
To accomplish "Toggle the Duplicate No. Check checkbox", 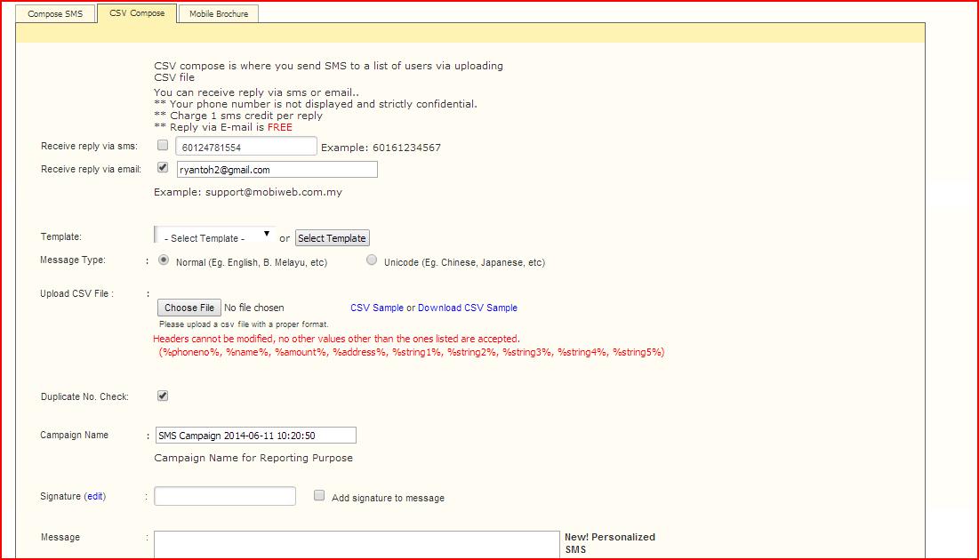I will 163,396.
